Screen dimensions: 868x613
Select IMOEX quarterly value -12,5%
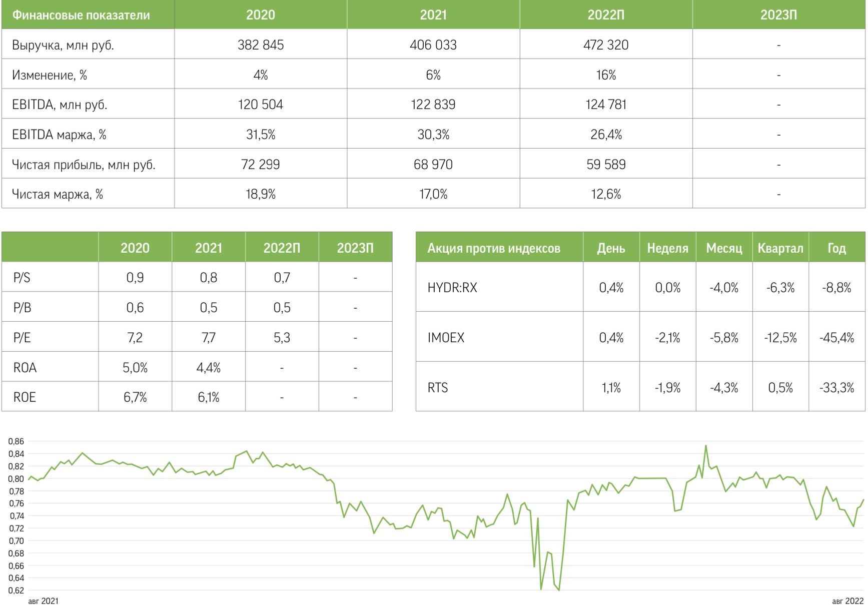pyautogui.click(x=780, y=338)
